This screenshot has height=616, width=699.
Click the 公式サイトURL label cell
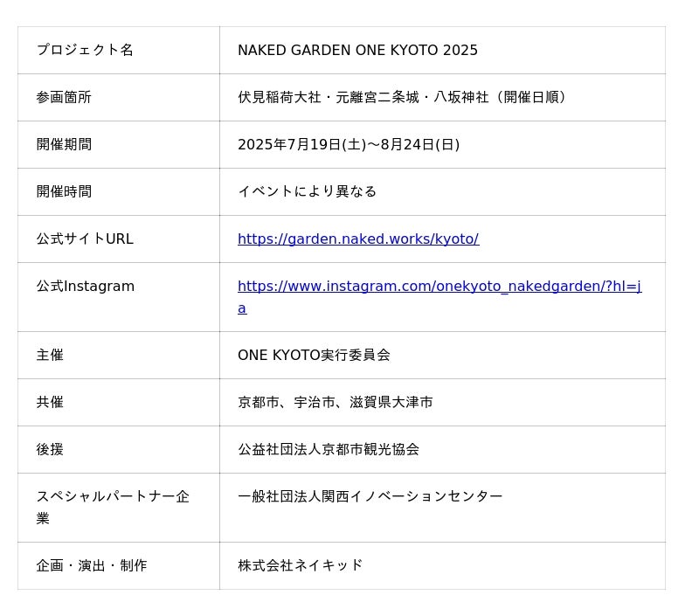85,239
